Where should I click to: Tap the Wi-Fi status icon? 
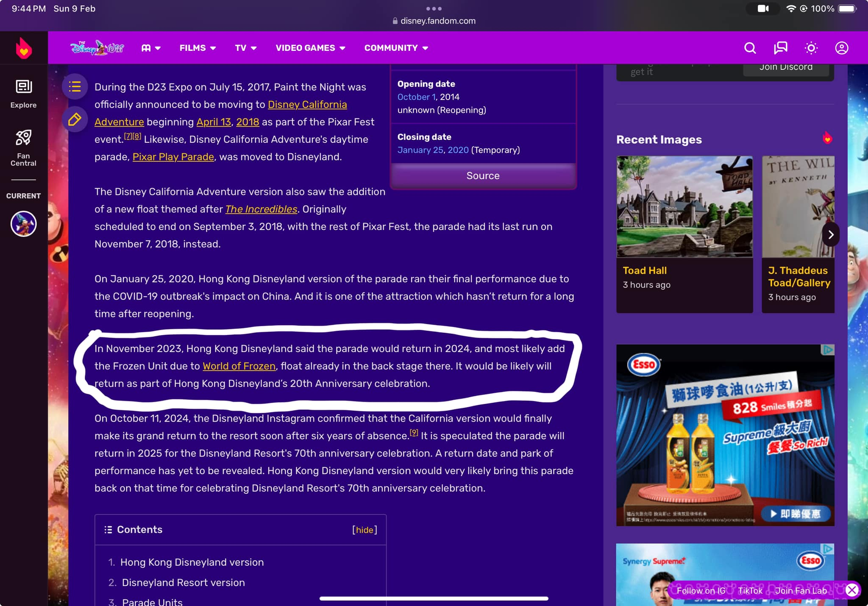click(790, 8)
